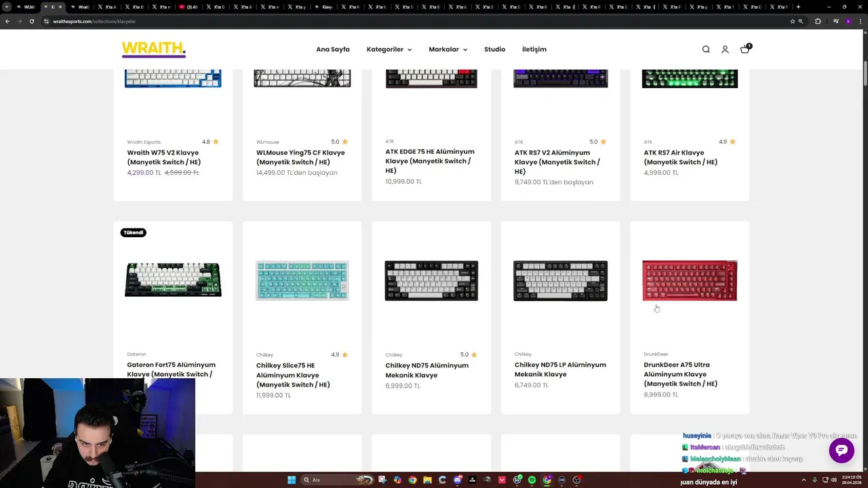868x488 pixels.
Task: Open Wraith W75 V2 Klavye product link
Action: point(164,157)
